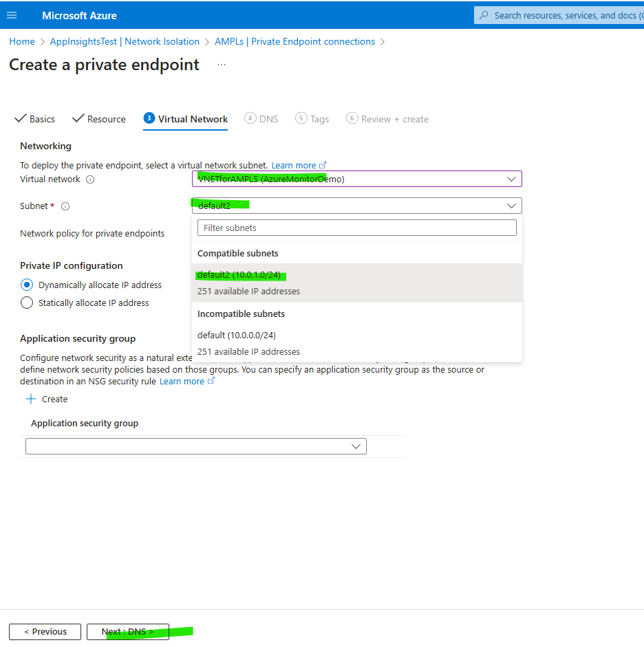Click the Next : DNS button
Screen dimensions: 644x647
click(x=128, y=632)
